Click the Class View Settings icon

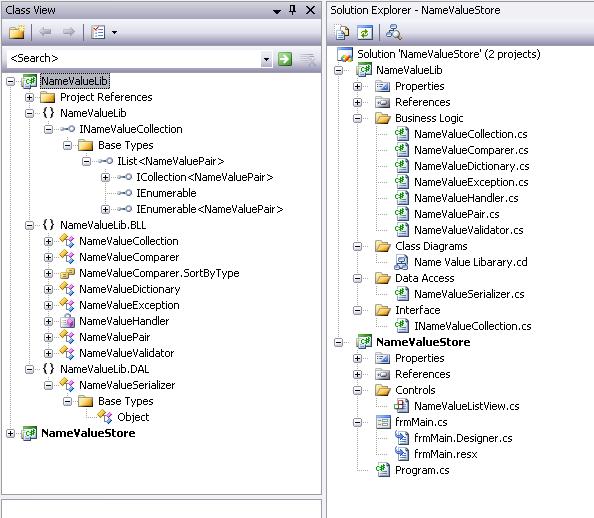point(98,32)
